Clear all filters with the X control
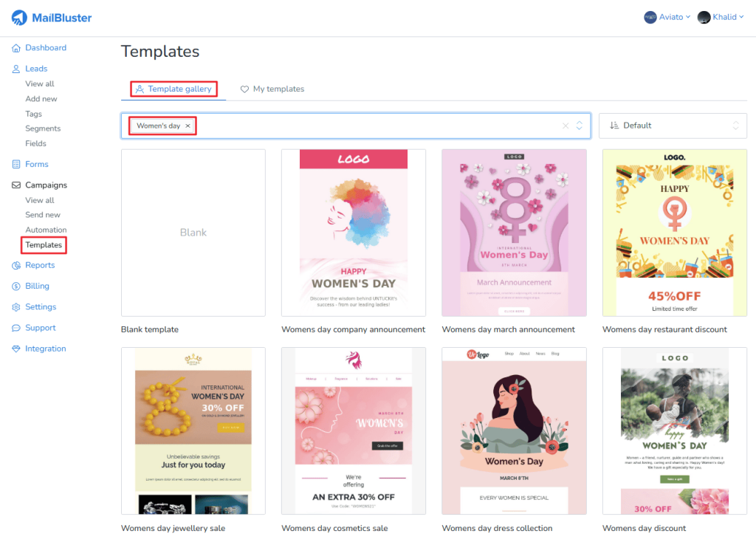Screen dimensions: 756x542 (x=566, y=126)
